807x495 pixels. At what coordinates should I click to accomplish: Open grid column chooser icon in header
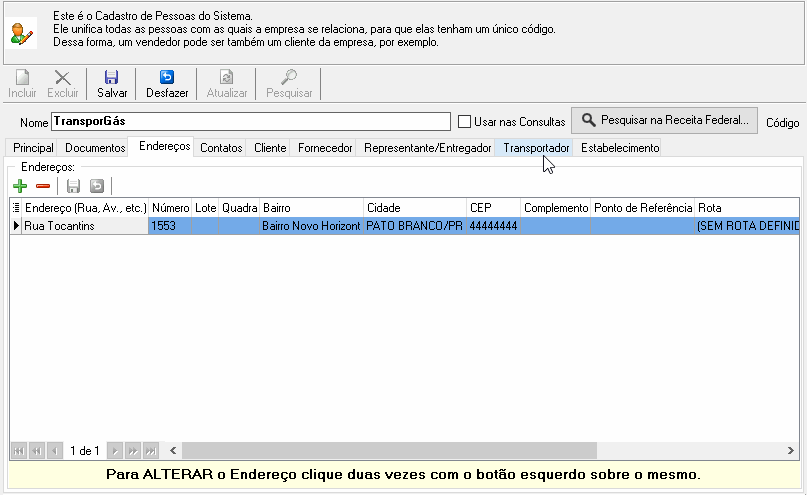point(16,208)
